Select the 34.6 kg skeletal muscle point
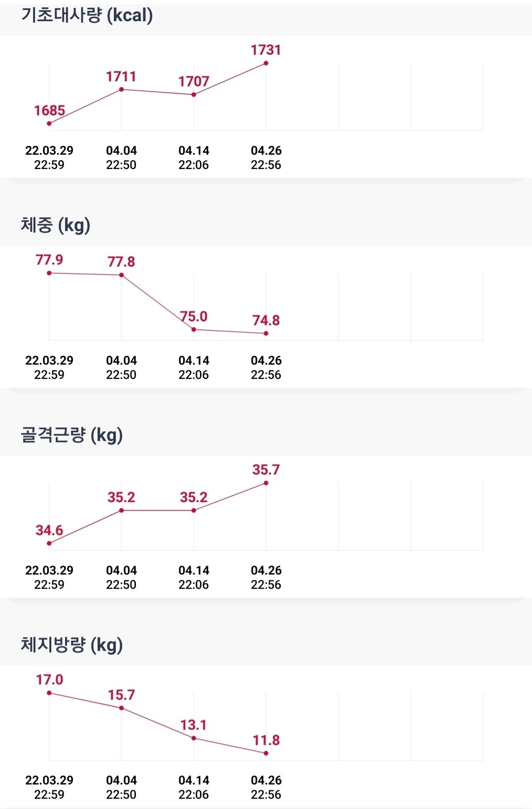Viewport: 532px width, 809px height. pyautogui.click(x=49, y=543)
